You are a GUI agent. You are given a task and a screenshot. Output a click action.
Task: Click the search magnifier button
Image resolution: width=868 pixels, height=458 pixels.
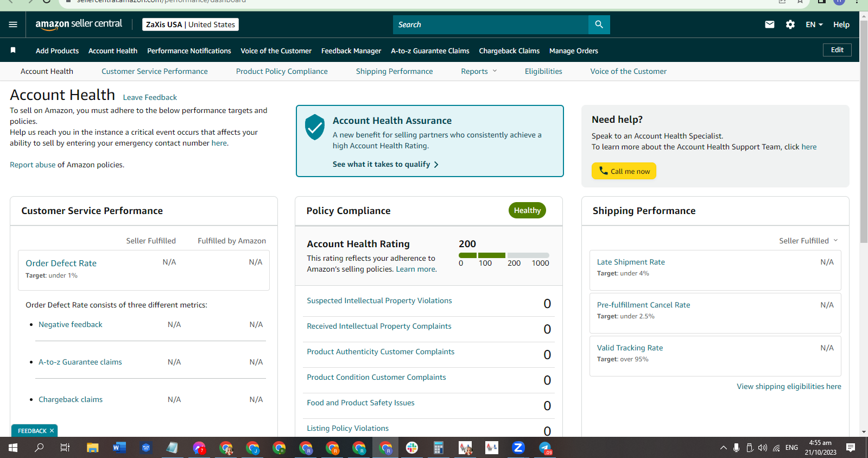pyautogui.click(x=599, y=24)
